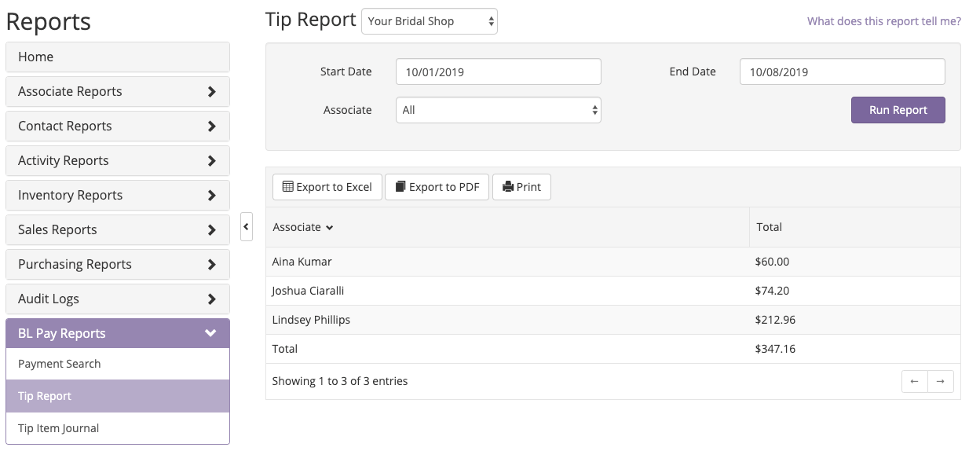The width and height of the screenshot is (980, 451).
Task: Open What does this report tell me link
Action: point(884,21)
